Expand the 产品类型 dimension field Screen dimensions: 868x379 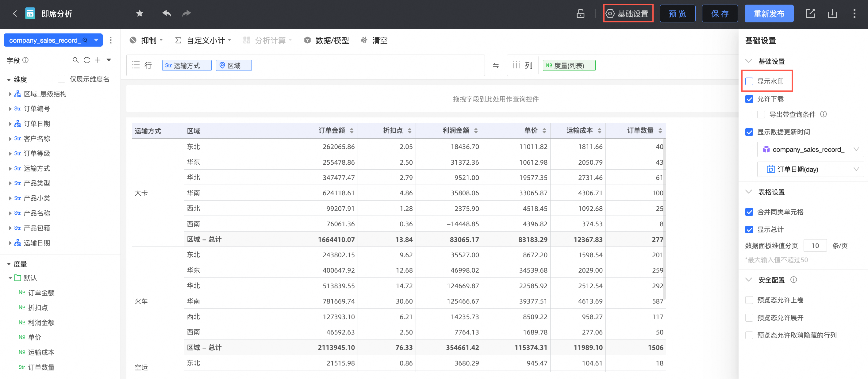10,183
